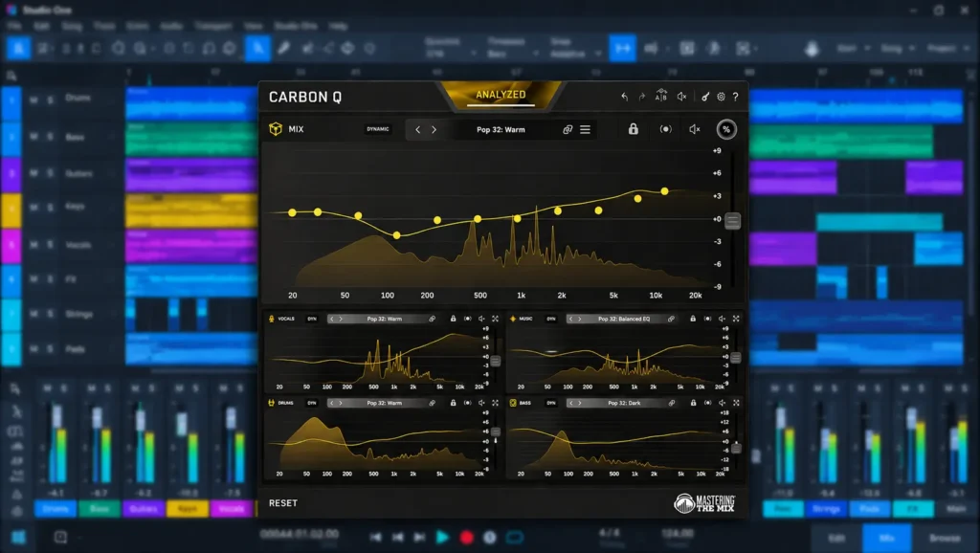Solo the Bass panel

pos(707,403)
